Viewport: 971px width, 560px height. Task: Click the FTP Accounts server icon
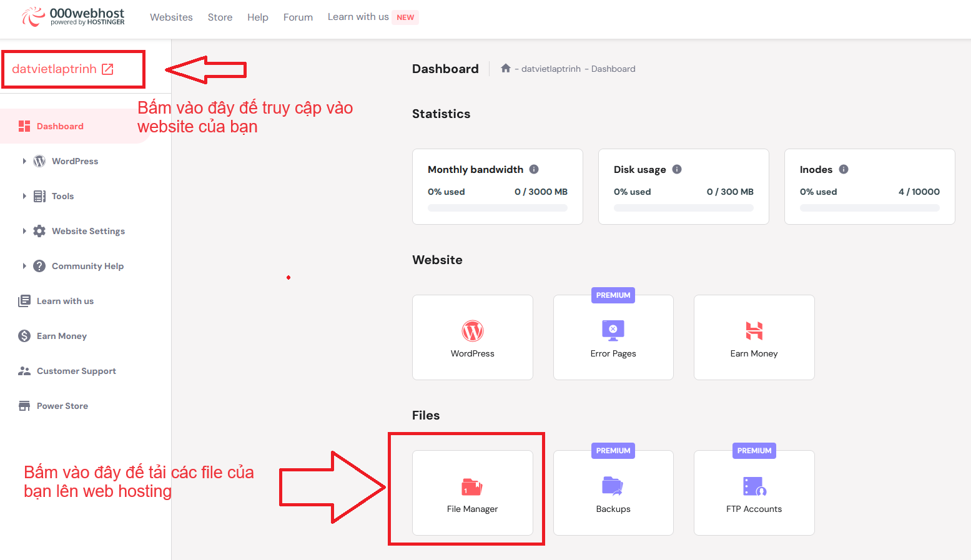click(x=754, y=486)
